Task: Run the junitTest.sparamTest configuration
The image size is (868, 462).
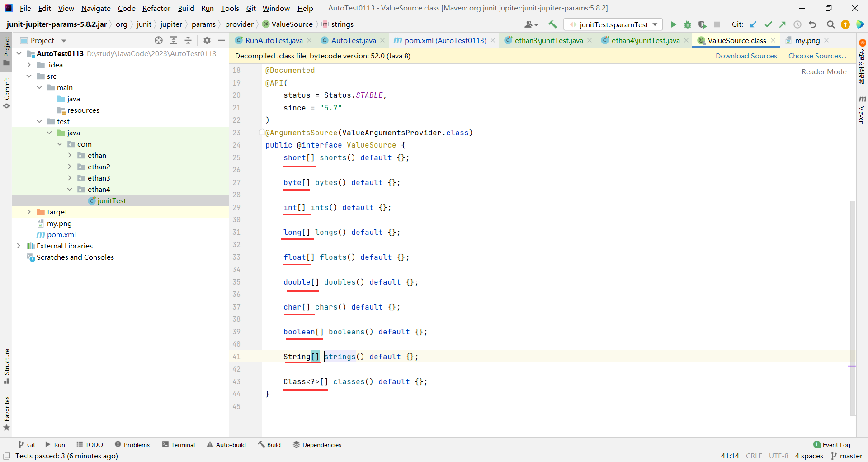Action: 673,24
